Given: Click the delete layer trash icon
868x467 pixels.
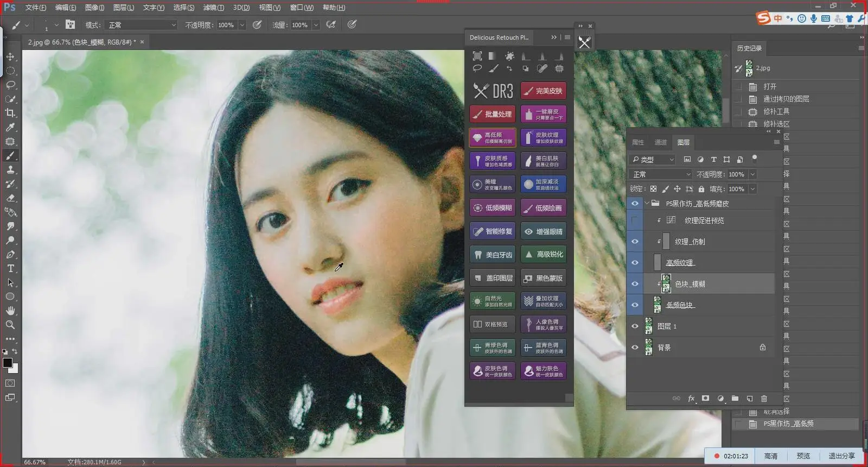Looking at the screenshot, I should [764, 398].
